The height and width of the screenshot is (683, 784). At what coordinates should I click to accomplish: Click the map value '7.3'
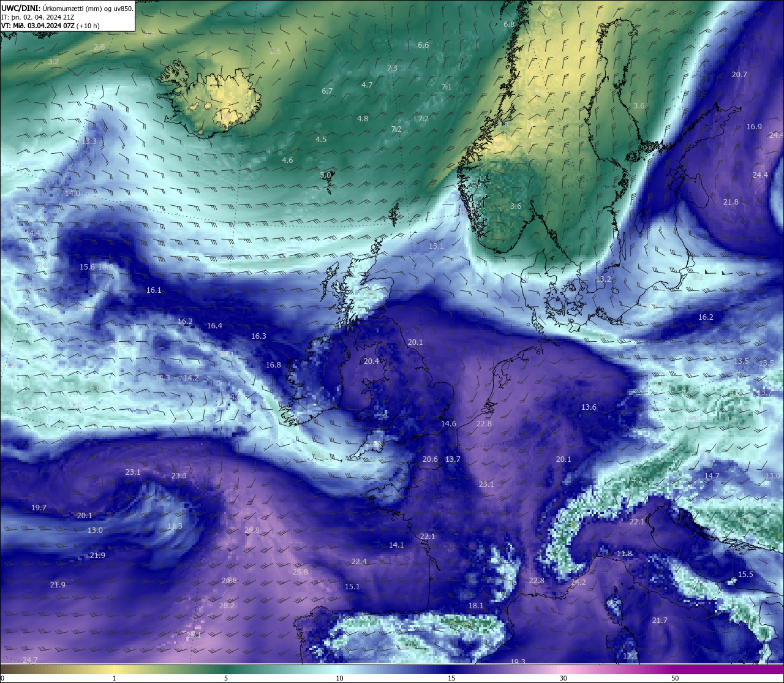(392, 69)
